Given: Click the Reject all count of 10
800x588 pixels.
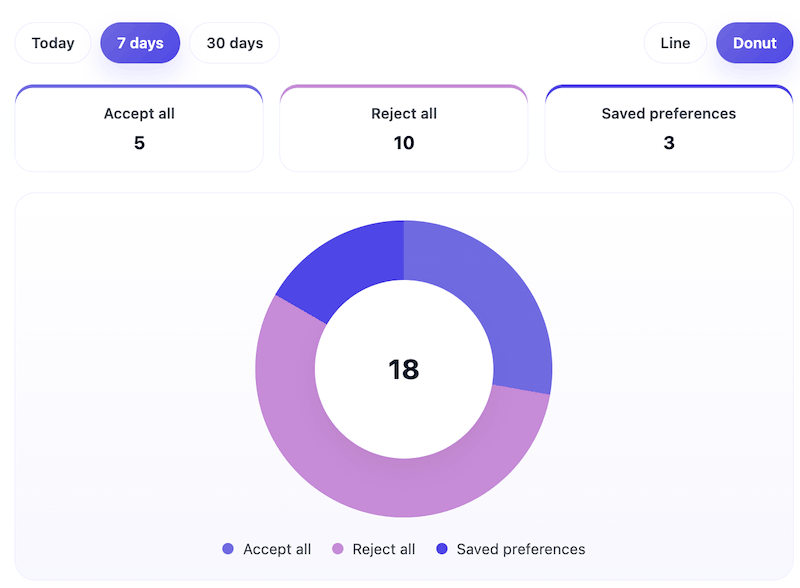Looking at the screenshot, I should pos(404,142).
